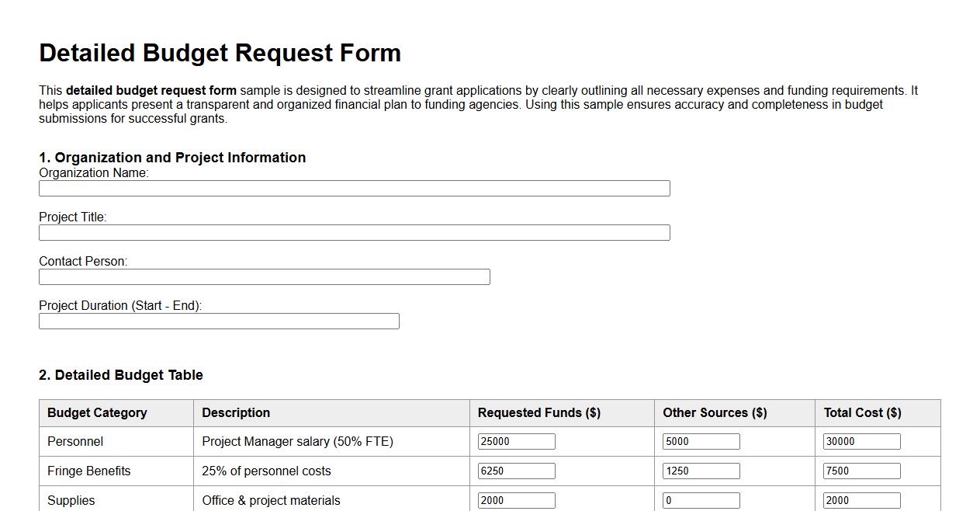980x511 pixels.
Task: Click the Organization Name input field
Action: tap(354, 188)
